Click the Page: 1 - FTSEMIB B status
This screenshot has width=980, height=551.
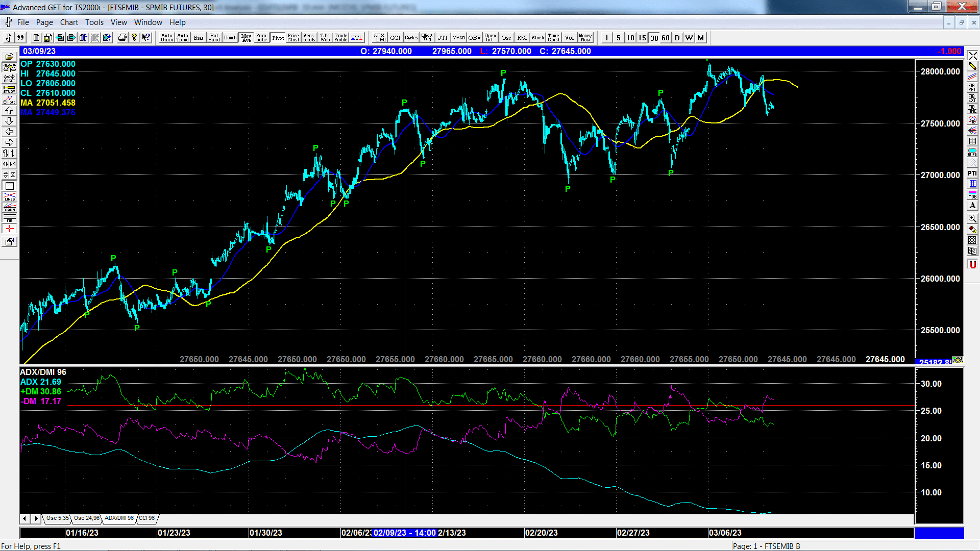click(767, 546)
